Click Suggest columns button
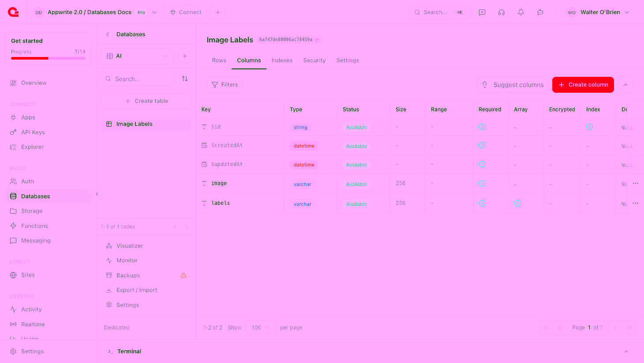 click(513, 85)
